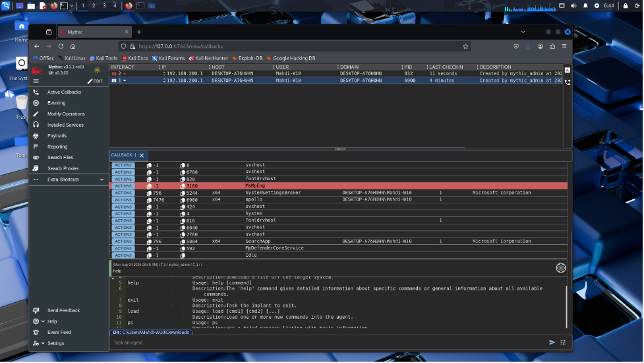Screen dimensions: 644x363
Task: Click ACTIONS for the SearchApp process row
Action: tap(123, 242)
